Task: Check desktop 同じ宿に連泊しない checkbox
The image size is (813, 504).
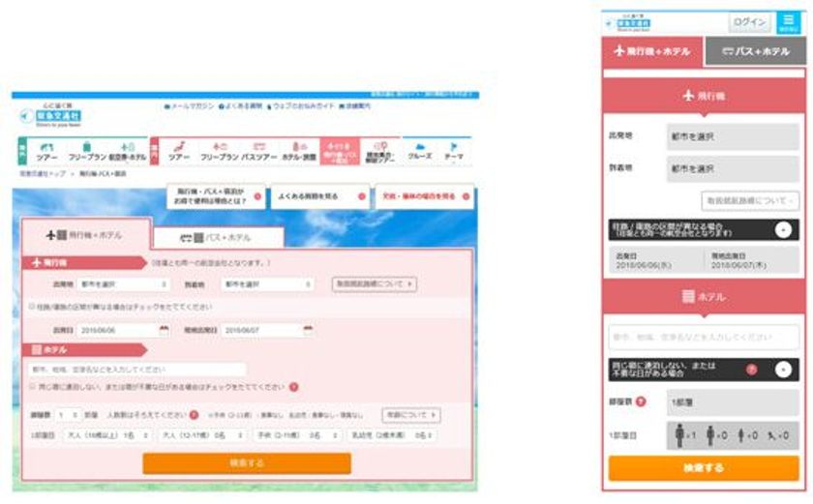Action: click(32, 386)
